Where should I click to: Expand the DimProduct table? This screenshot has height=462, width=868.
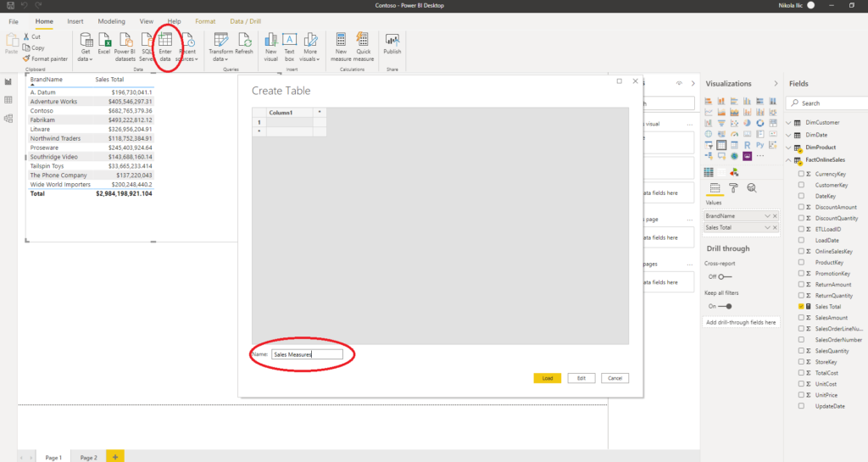click(789, 148)
